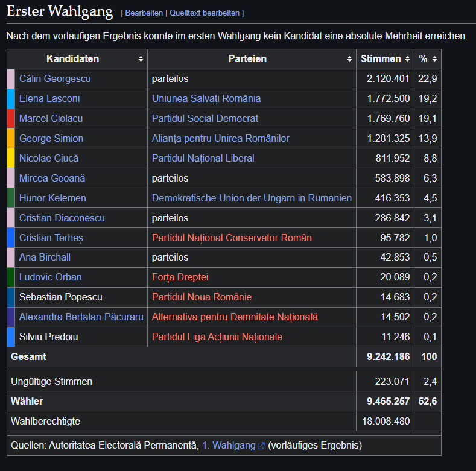Open Hunor Kelemen article

pyautogui.click(x=52, y=198)
